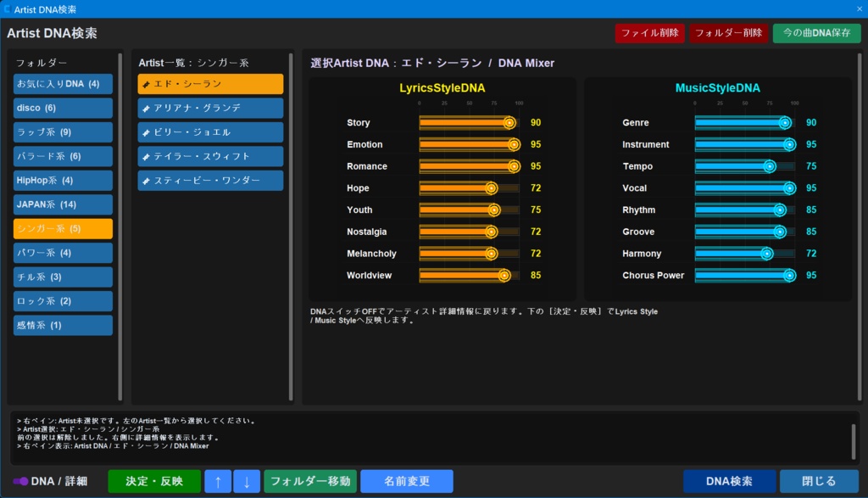The width and height of the screenshot is (868, 498).
Task: Click the Story value 90
Action: pos(536,122)
